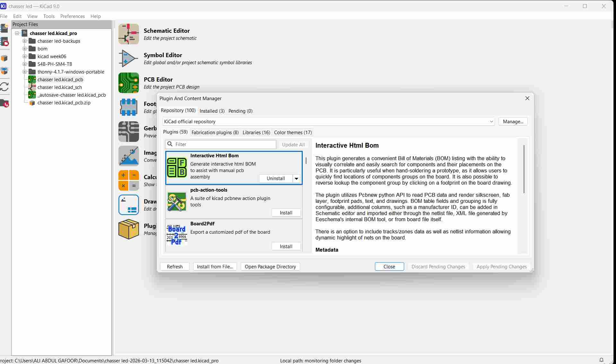616x364 pixels.
Task: Open the View menu
Action: (32, 16)
